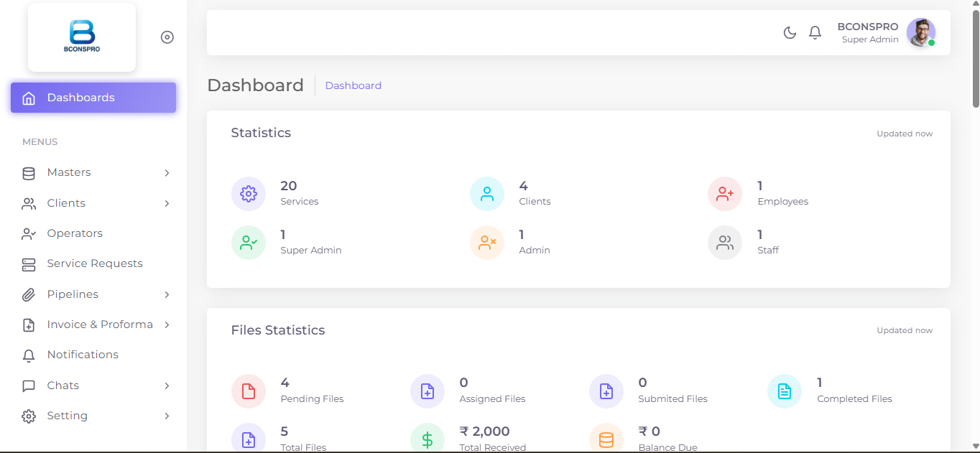
Task: Expand Invoice & Proforma submenu arrow
Action: [x=167, y=324]
